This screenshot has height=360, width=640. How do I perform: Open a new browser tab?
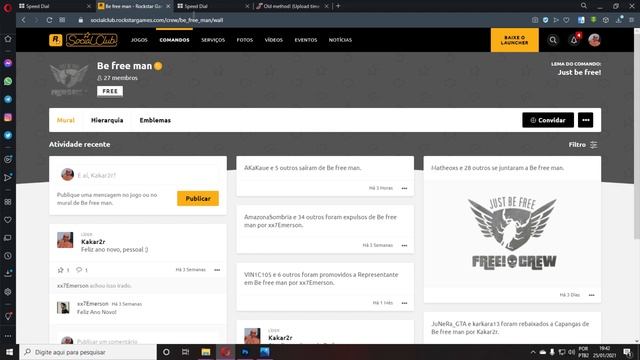[x=338, y=6]
